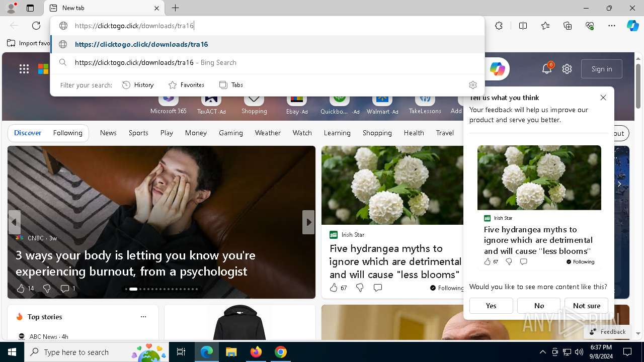Open the page settings gear icon
This screenshot has width=644, height=362.
pyautogui.click(x=567, y=69)
